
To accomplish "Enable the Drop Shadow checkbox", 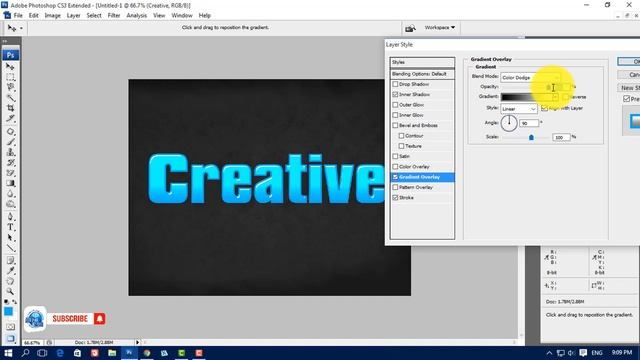I will point(395,84).
